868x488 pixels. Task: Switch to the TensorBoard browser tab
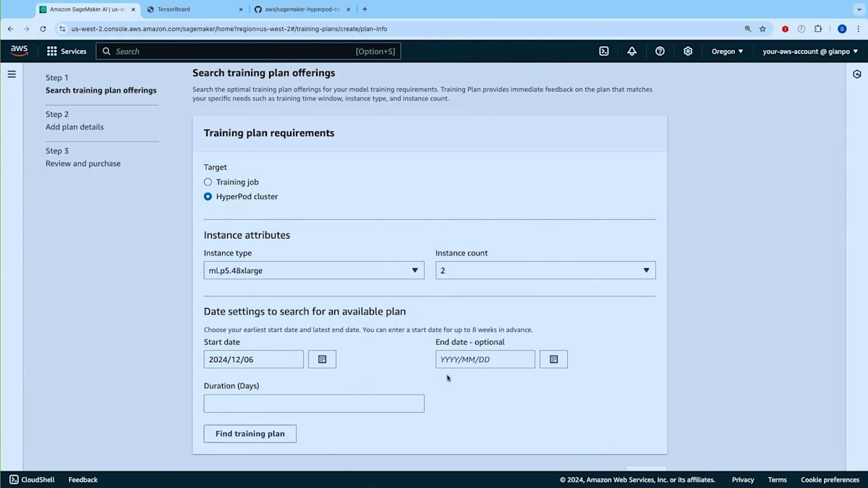pos(194,9)
